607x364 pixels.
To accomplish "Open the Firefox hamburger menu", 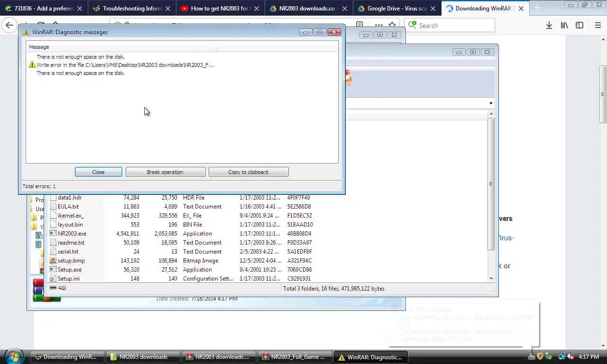I will pyautogui.click(x=598, y=26).
